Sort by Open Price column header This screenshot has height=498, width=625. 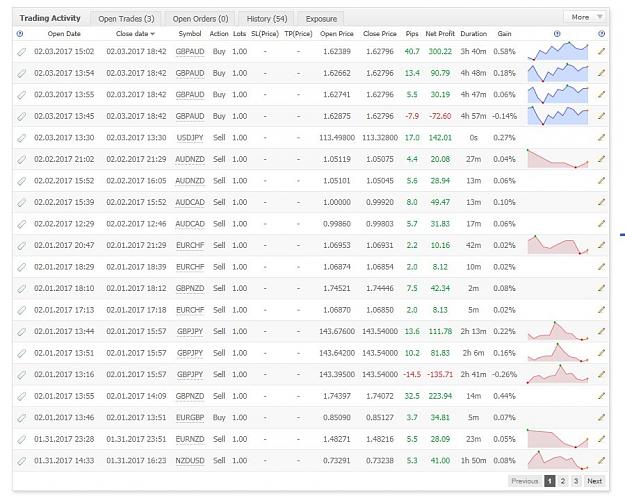coord(337,34)
